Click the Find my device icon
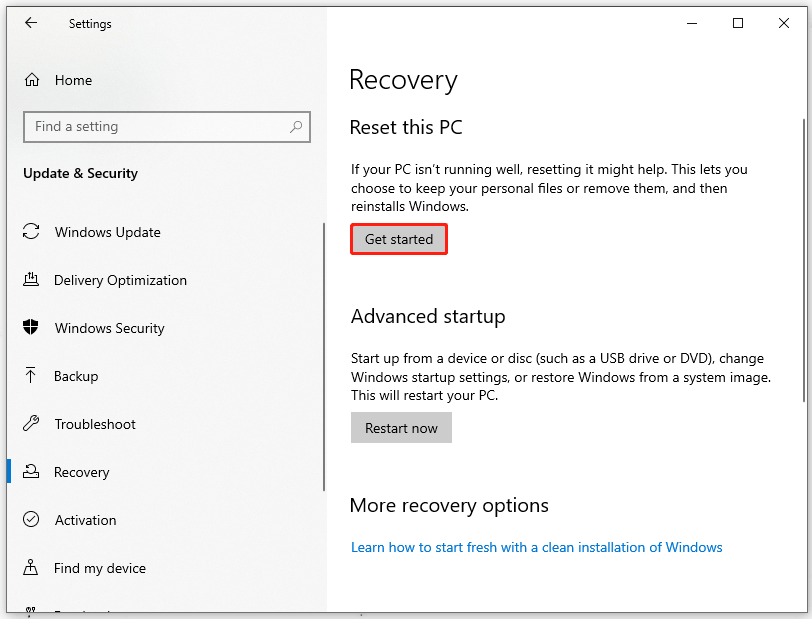This screenshot has height=619, width=812. (x=31, y=567)
